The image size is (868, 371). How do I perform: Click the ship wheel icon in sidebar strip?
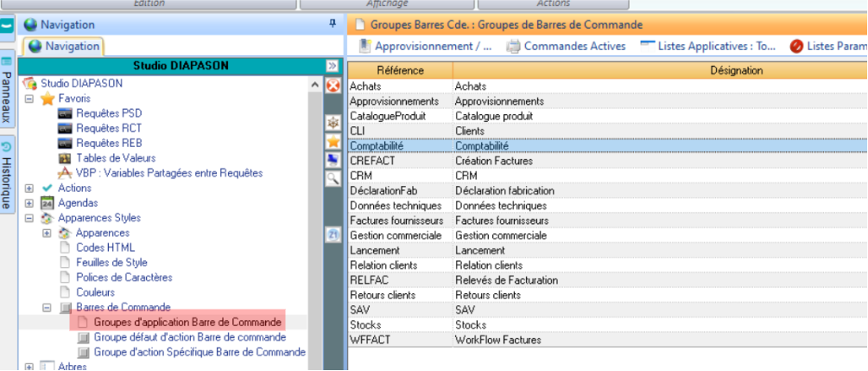pos(333,124)
